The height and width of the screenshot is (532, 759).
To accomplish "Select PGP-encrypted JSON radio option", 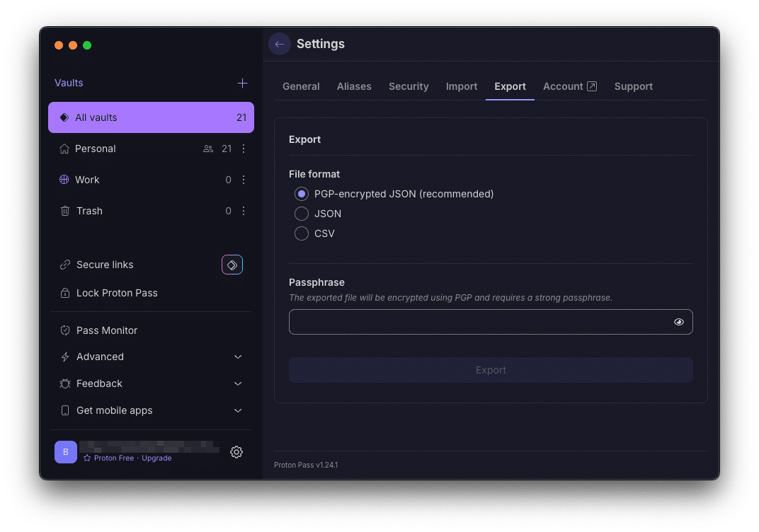I will (x=302, y=194).
